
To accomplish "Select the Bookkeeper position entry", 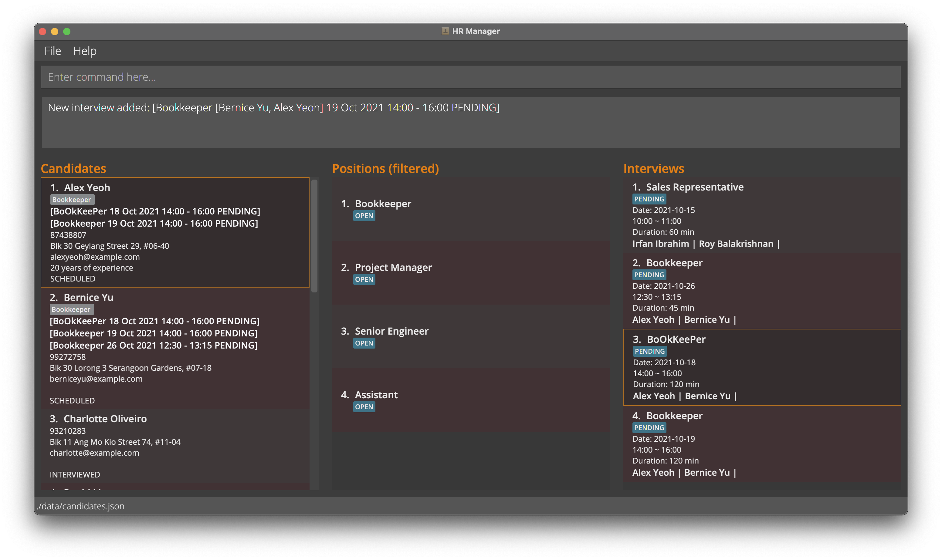I will [x=470, y=209].
